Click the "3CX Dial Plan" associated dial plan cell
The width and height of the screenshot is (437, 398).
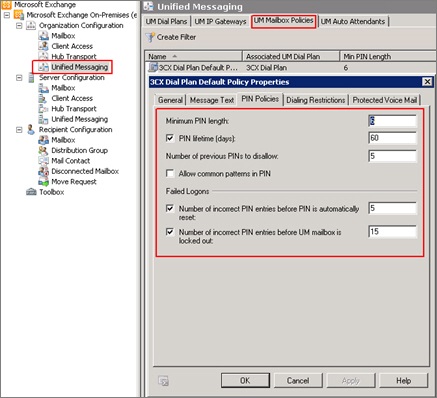click(266, 68)
